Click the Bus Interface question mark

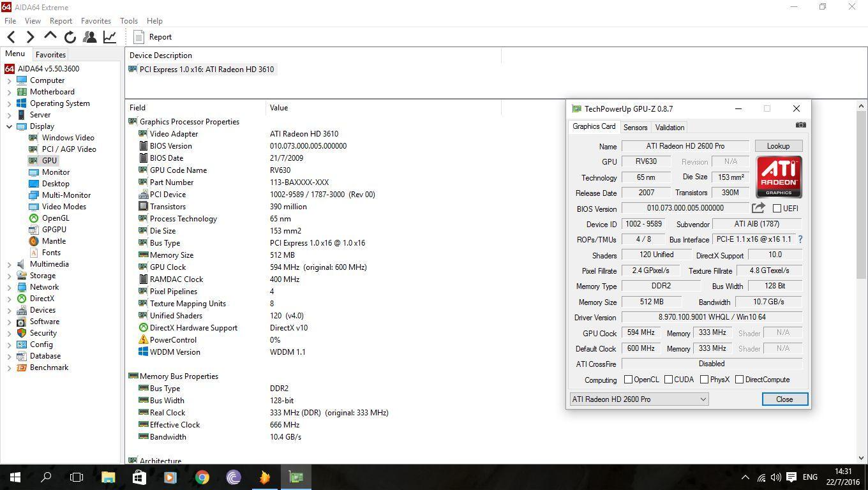800,239
